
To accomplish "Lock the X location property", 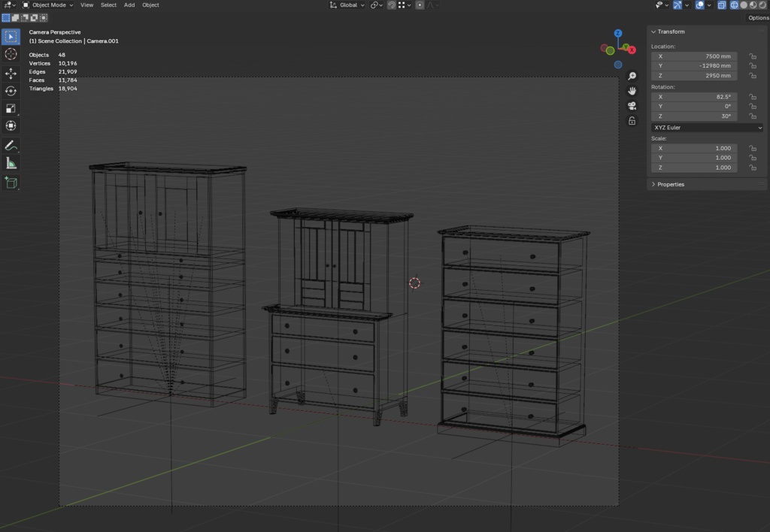I will pos(752,56).
